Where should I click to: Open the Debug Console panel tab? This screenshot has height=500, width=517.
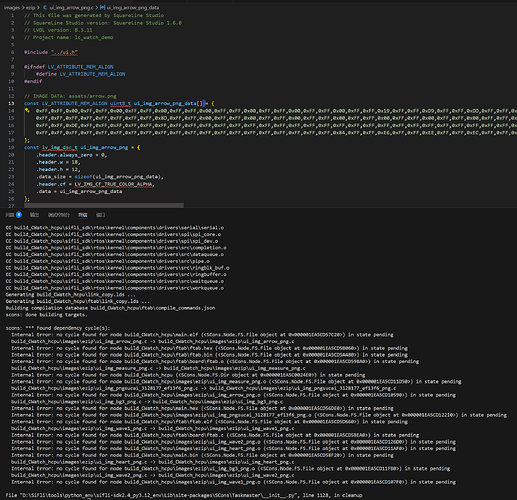pyautogui.click(x=59, y=215)
